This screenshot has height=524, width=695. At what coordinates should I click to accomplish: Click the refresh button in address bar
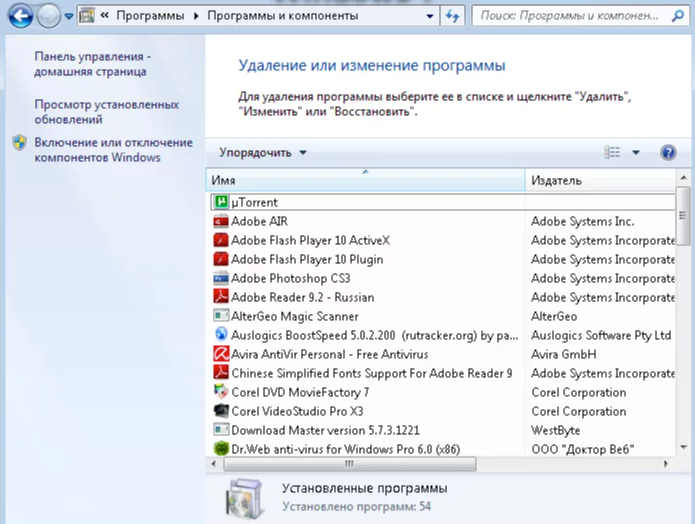452,16
